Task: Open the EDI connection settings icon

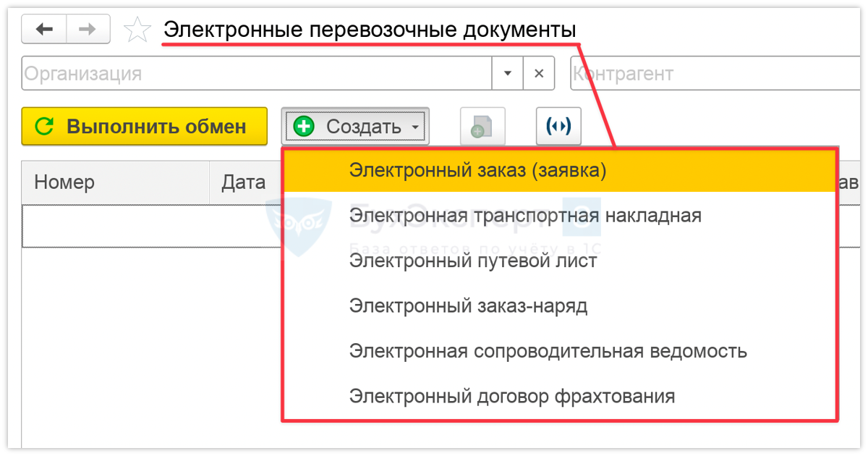Action: pos(558,127)
